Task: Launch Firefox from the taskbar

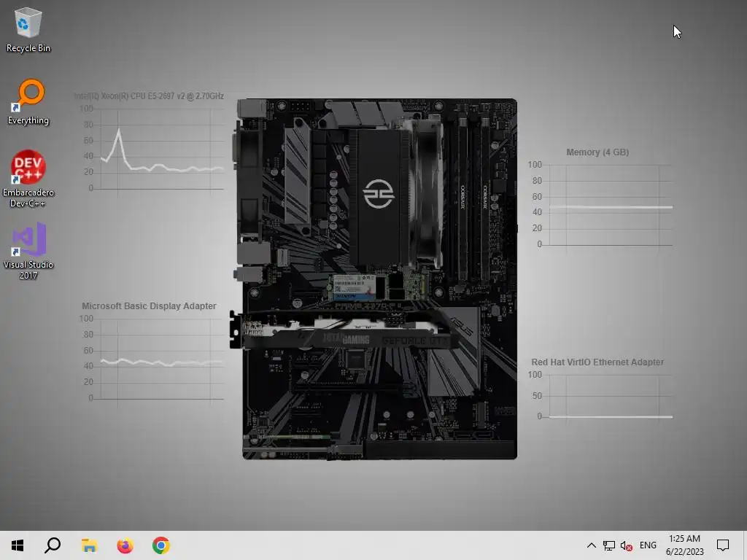Action: coord(125,545)
